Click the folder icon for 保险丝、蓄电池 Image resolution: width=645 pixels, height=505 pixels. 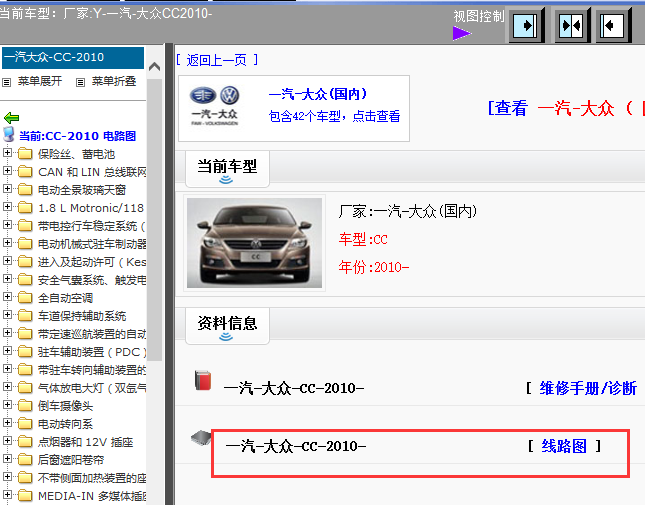(25, 154)
